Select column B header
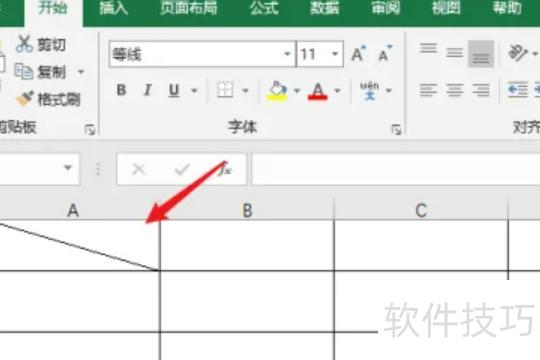The height and width of the screenshot is (360, 540). [x=247, y=209]
